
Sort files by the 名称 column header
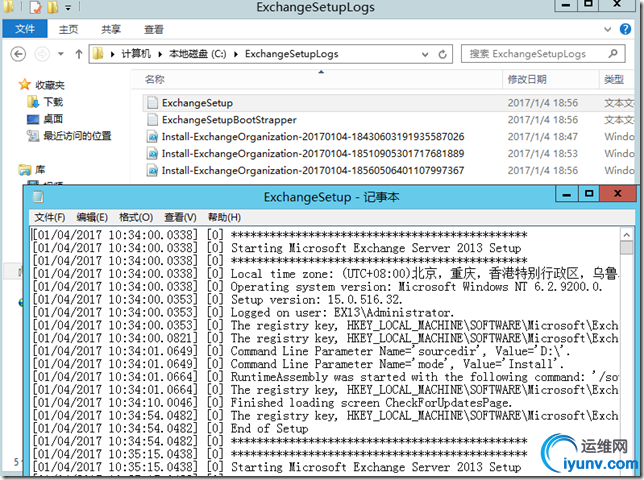[154, 79]
